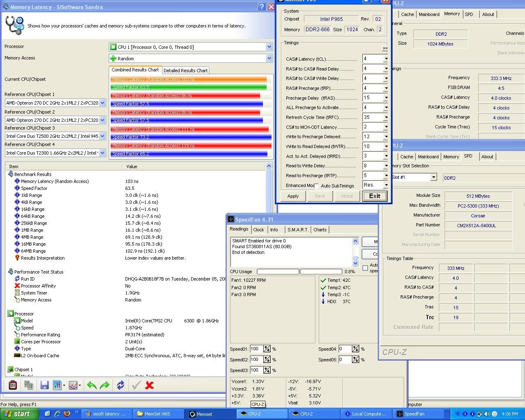Click the SpeedFan taskbar button

pyautogui.click(x=418, y=414)
